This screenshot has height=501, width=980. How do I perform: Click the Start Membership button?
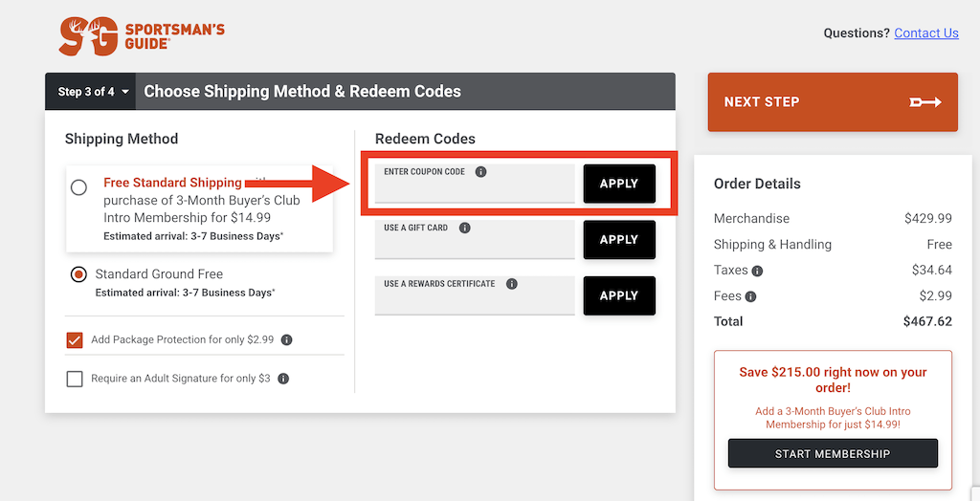click(x=833, y=453)
